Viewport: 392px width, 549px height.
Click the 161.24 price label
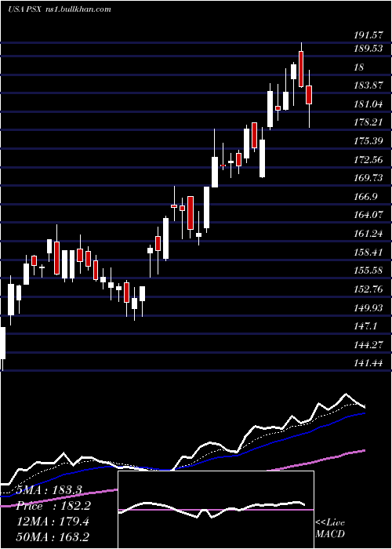pos(368,233)
